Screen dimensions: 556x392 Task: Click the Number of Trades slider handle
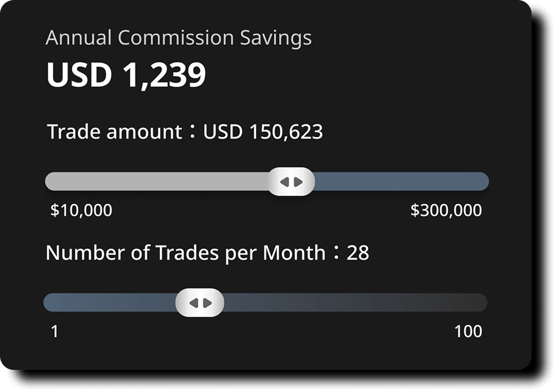(x=199, y=302)
